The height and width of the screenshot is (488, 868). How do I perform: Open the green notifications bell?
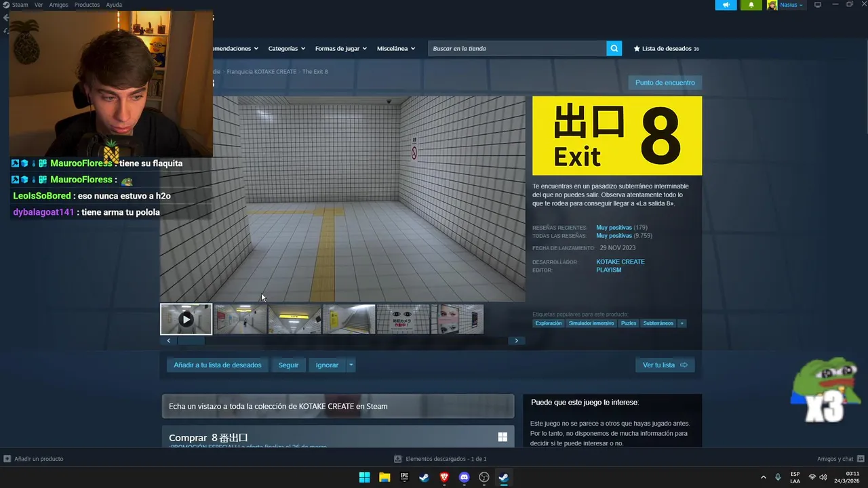tap(751, 5)
